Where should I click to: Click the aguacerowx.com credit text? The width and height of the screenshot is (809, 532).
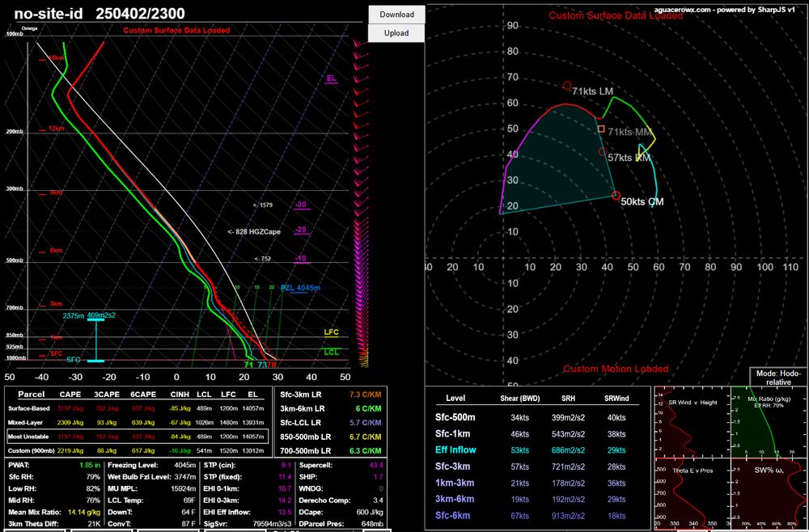(726, 9)
